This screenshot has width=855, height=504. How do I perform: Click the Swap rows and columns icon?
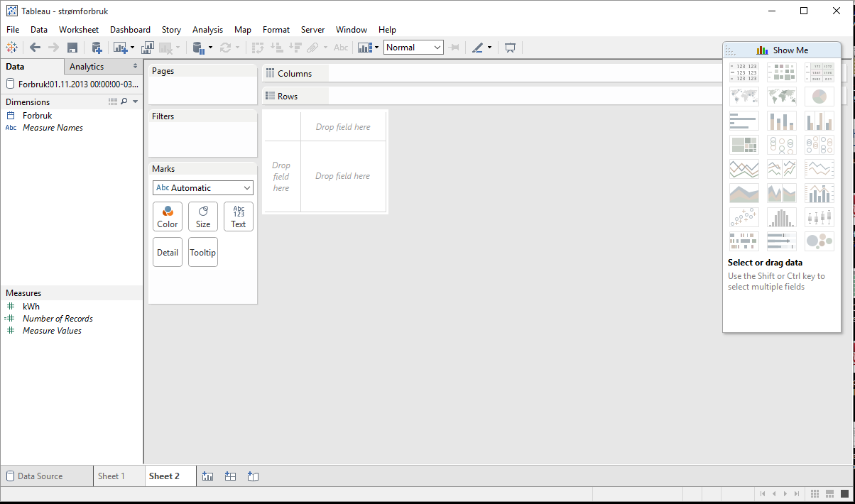coord(258,48)
